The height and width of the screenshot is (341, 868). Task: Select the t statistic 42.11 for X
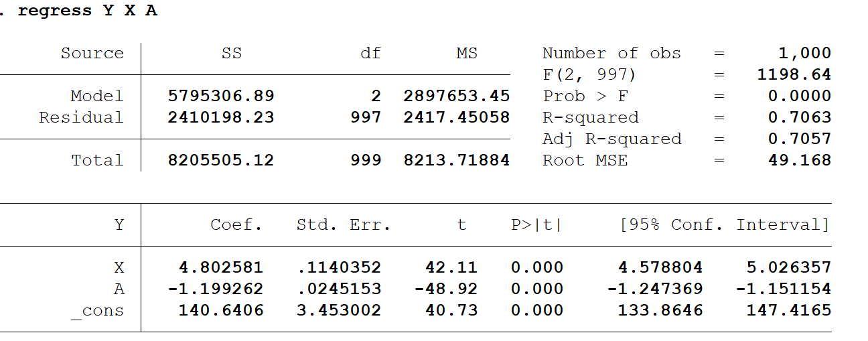point(451,267)
